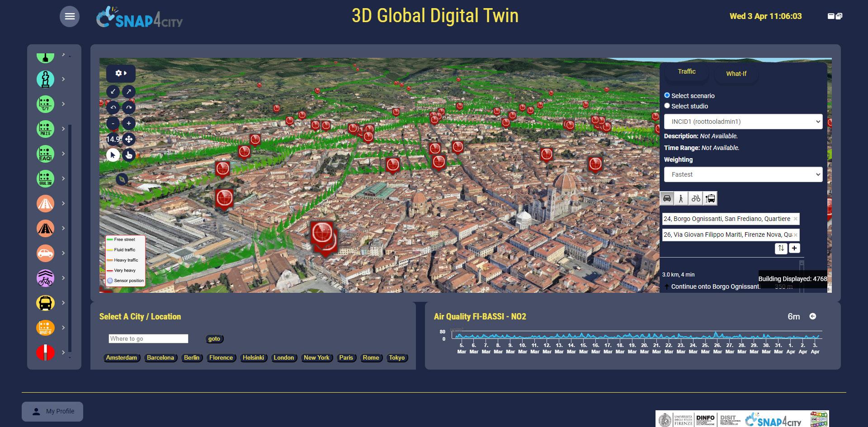This screenshot has width=868, height=427.
Task: Choose the Select scenario radio button
Action: [x=667, y=95]
